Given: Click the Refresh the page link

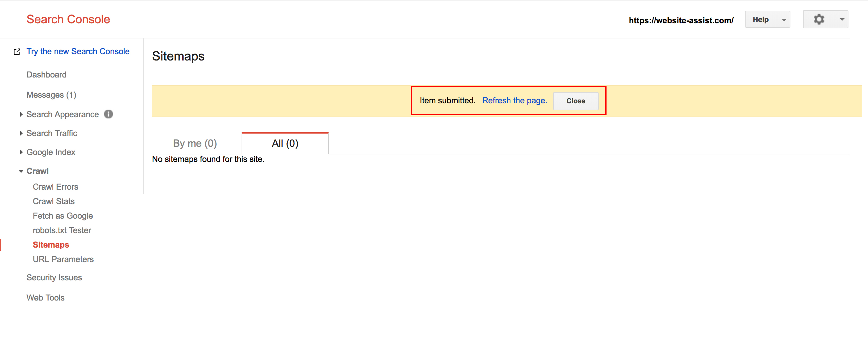Looking at the screenshot, I should pyautogui.click(x=514, y=100).
